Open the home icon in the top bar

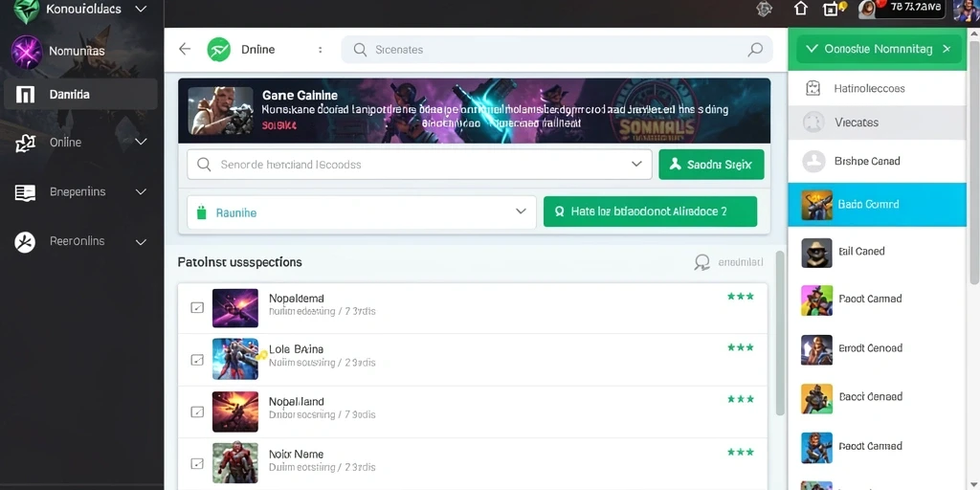[x=801, y=9]
